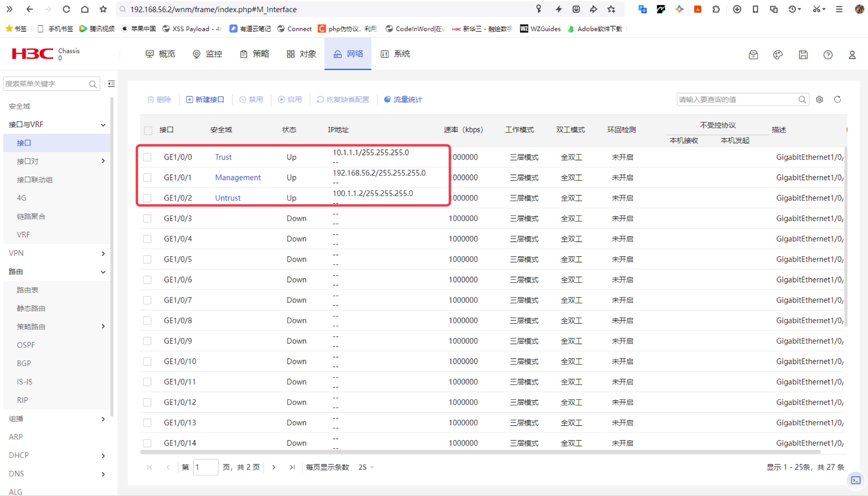Screen dimensions: 868x496
Task: Open the message inbox icon in header
Action: (x=753, y=55)
